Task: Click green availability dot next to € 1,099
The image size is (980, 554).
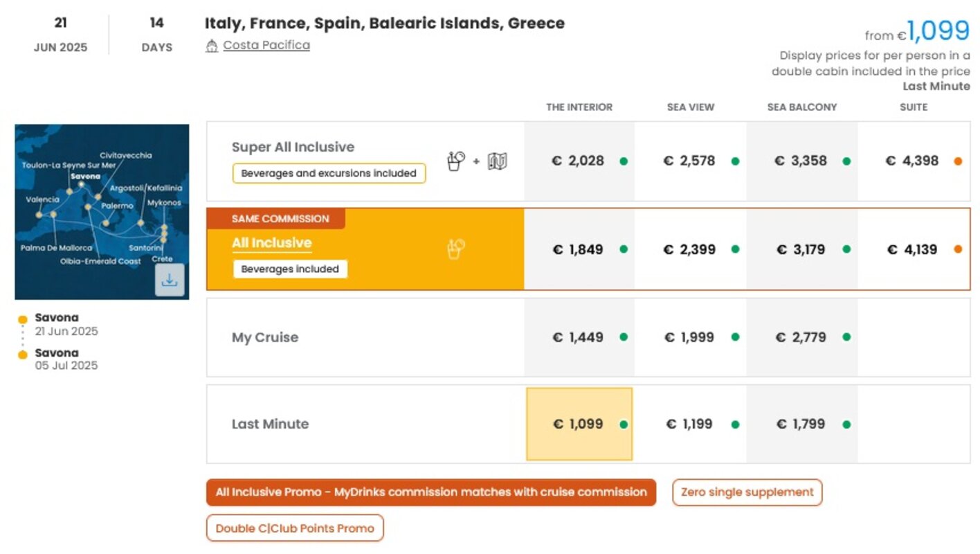Action: point(624,425)
